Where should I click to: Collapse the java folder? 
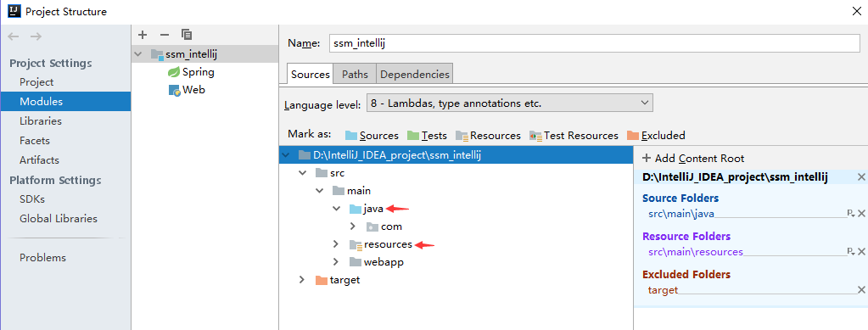pyautogui.click(x=336, y=209)
